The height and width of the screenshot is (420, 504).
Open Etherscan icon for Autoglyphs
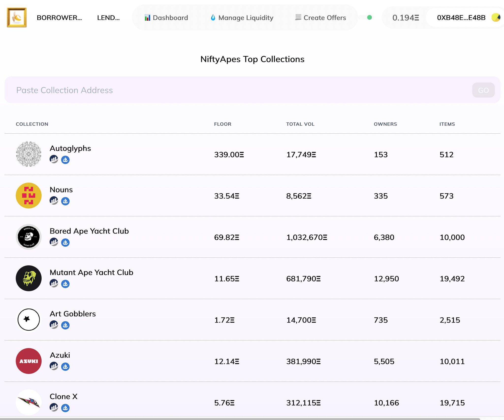click(54, 159)
